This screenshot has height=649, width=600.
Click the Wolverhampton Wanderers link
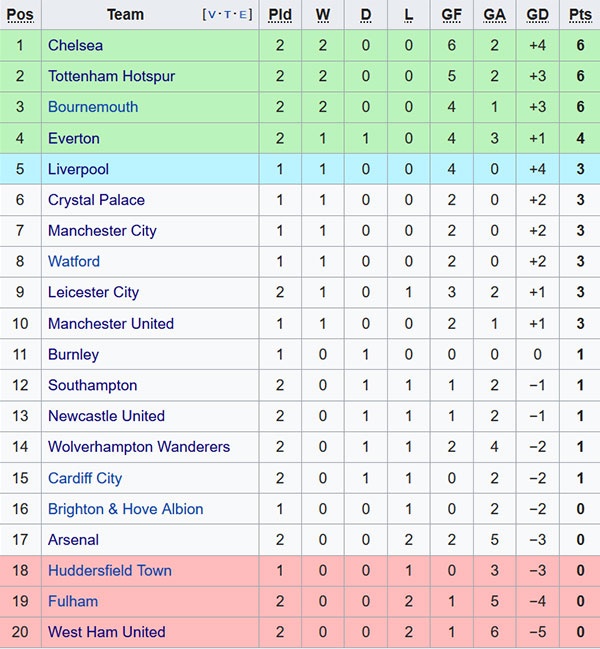[139, 447]
